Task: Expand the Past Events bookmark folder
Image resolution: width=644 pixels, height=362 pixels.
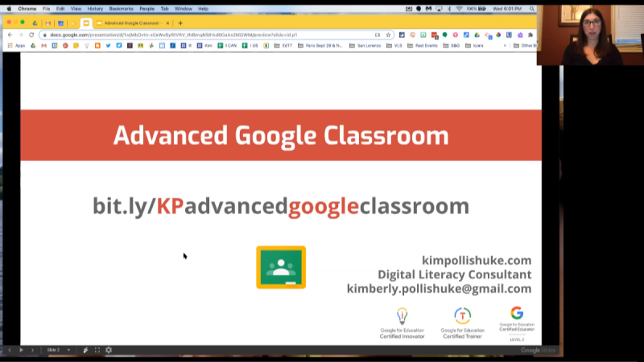Action: pos(423,46)
